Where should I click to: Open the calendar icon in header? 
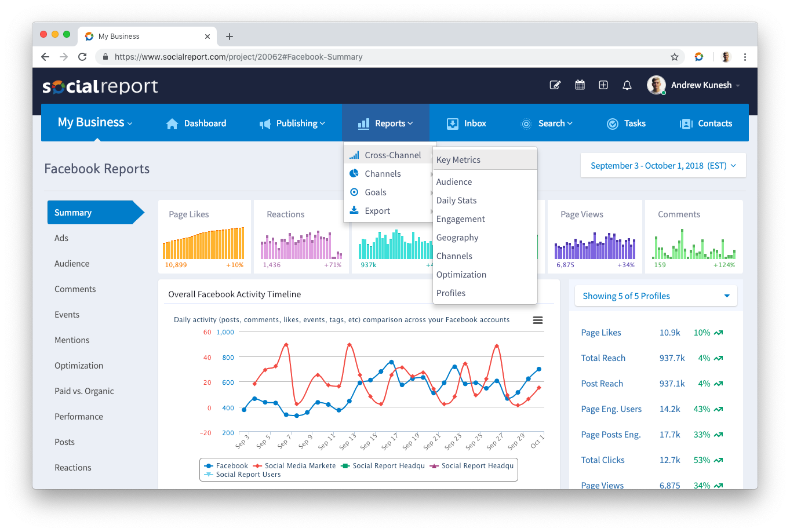(580, 85)
